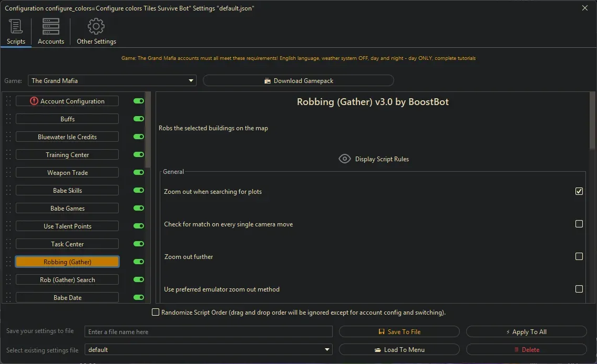Click the drag handle beside Buffs
The width and height of the screenshot is (597, 364).
click(x=8, y=119)
